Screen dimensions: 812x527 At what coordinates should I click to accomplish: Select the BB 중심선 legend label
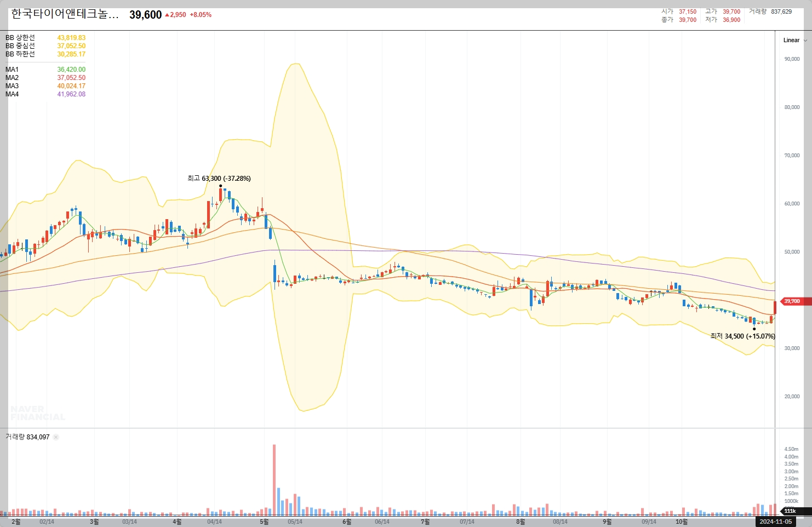[x=20, y=46]
